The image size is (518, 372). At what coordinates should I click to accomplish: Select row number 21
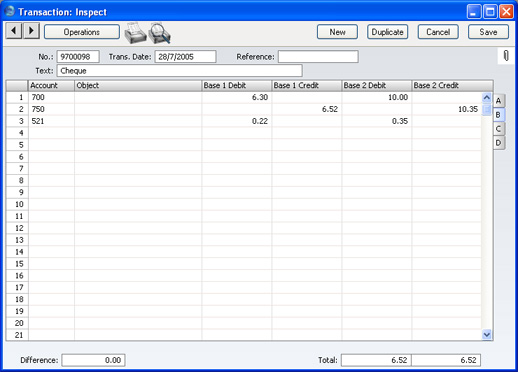click(x=17, y=335)
